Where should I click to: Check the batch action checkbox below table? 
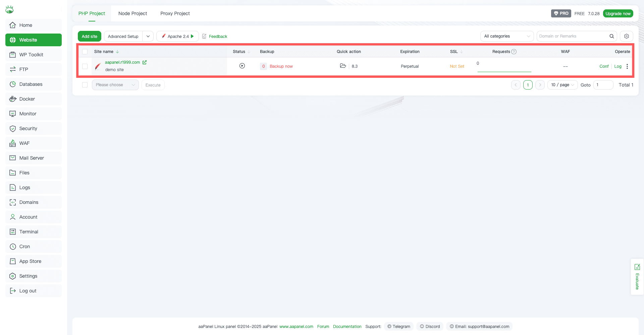point(85,85)
